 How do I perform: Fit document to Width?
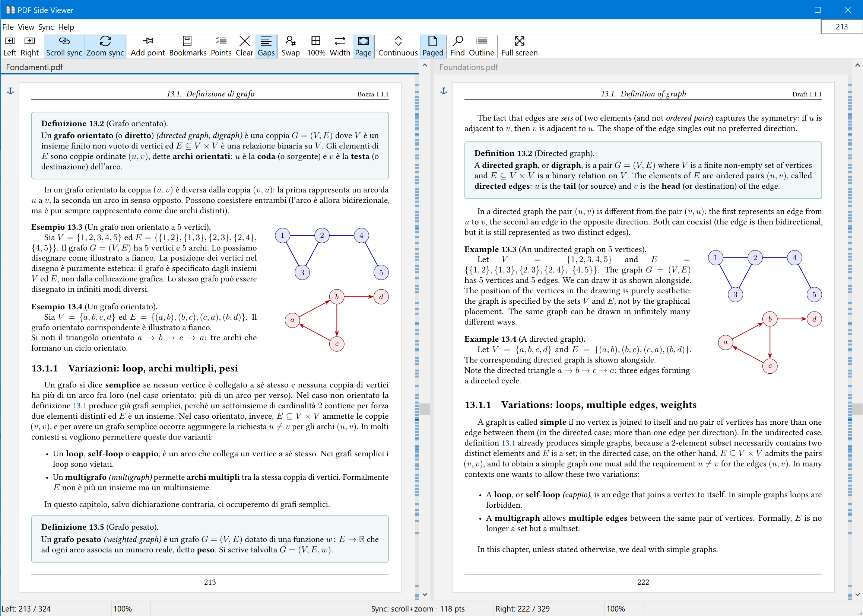coord(340,46)
